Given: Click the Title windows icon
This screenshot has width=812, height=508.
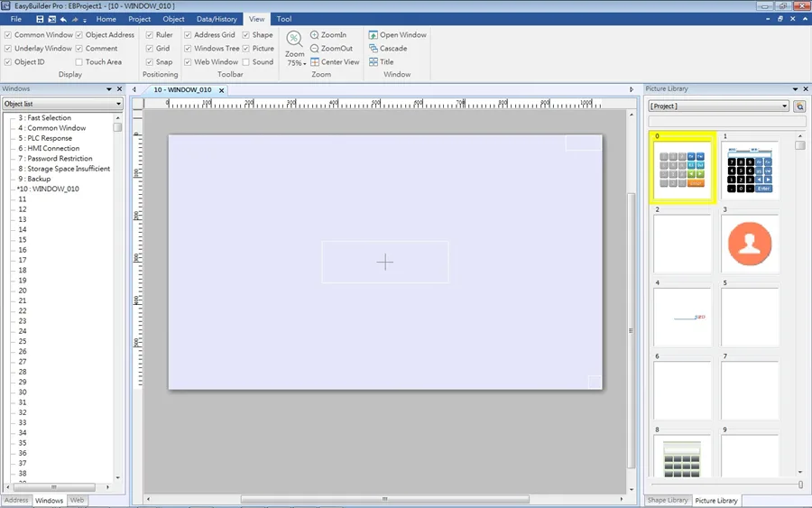Looking at the screenshot, I should coord(373,61).
